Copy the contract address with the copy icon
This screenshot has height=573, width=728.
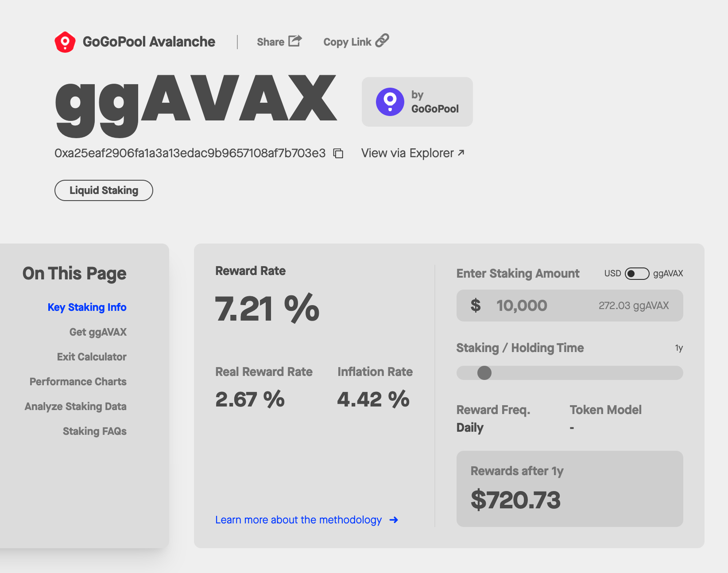[x=338, y=153]
